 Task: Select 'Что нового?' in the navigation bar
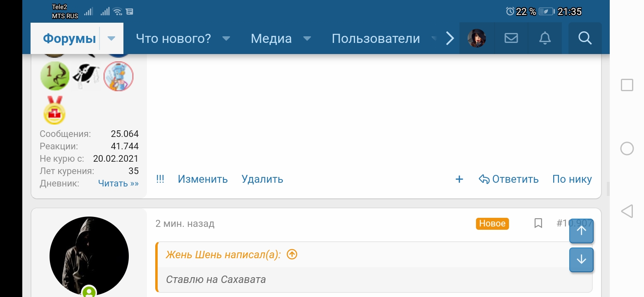(173, 38)
